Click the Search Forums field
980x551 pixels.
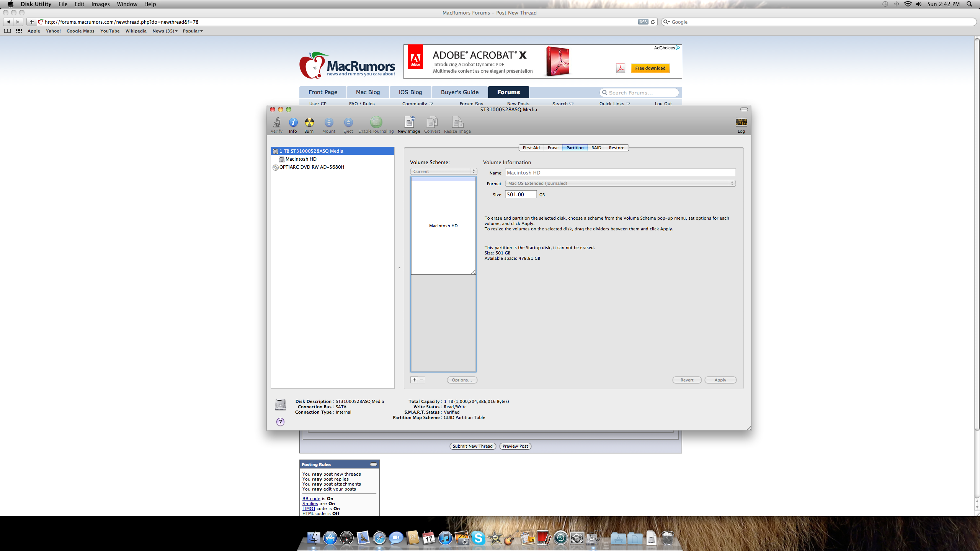coord(639,93)
